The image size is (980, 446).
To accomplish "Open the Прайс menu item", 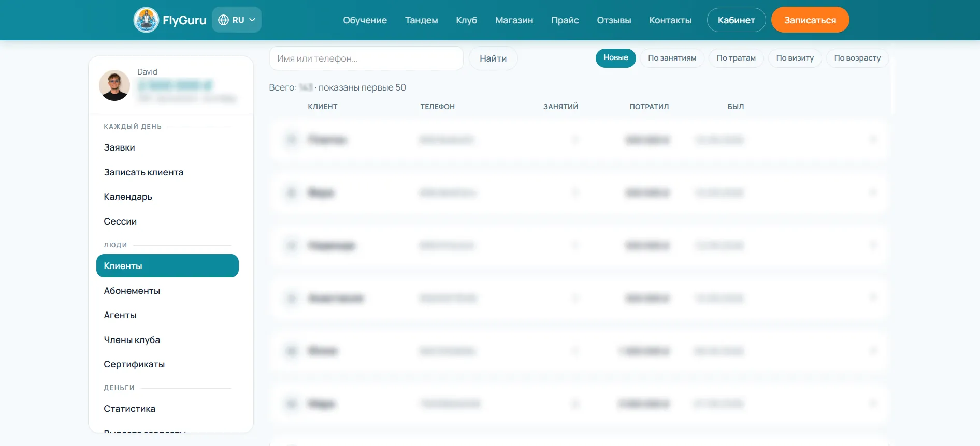I will point(565,20).
